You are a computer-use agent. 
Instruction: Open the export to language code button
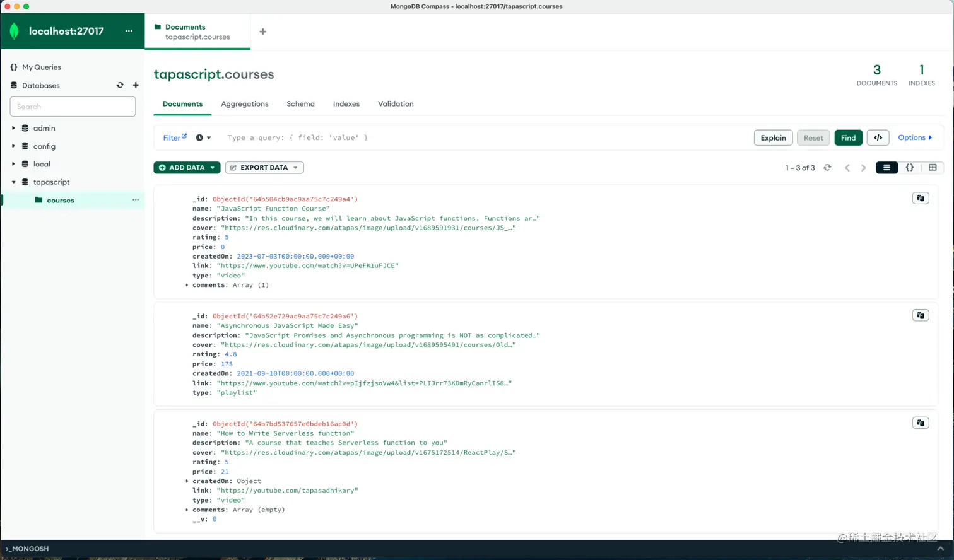coord(878,137)
